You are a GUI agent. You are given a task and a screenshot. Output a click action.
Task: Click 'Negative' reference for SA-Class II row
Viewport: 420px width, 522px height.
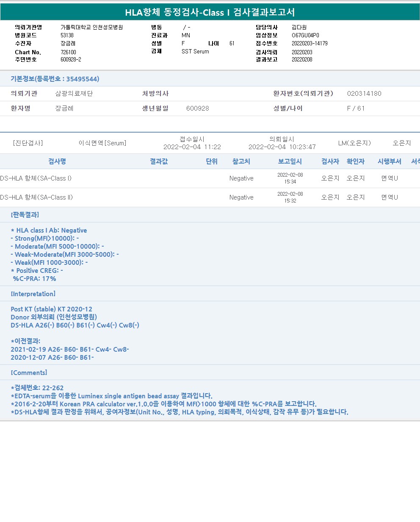click(241, 197)
